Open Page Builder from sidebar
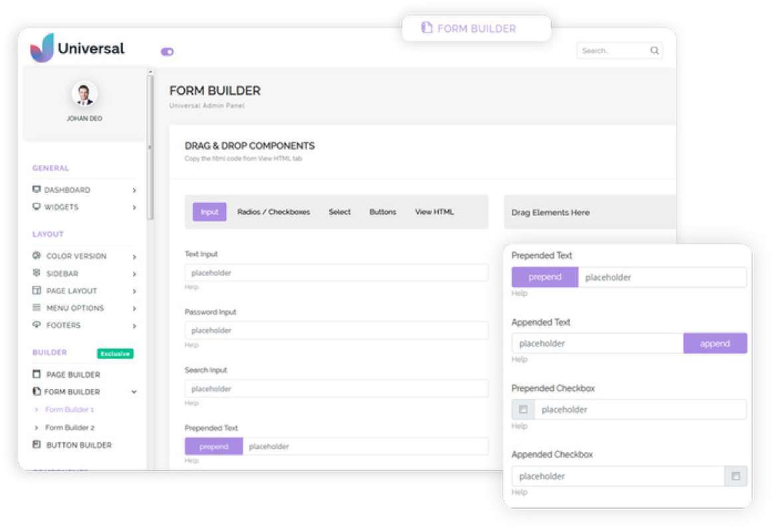776x532 pixels. point(73,374)
